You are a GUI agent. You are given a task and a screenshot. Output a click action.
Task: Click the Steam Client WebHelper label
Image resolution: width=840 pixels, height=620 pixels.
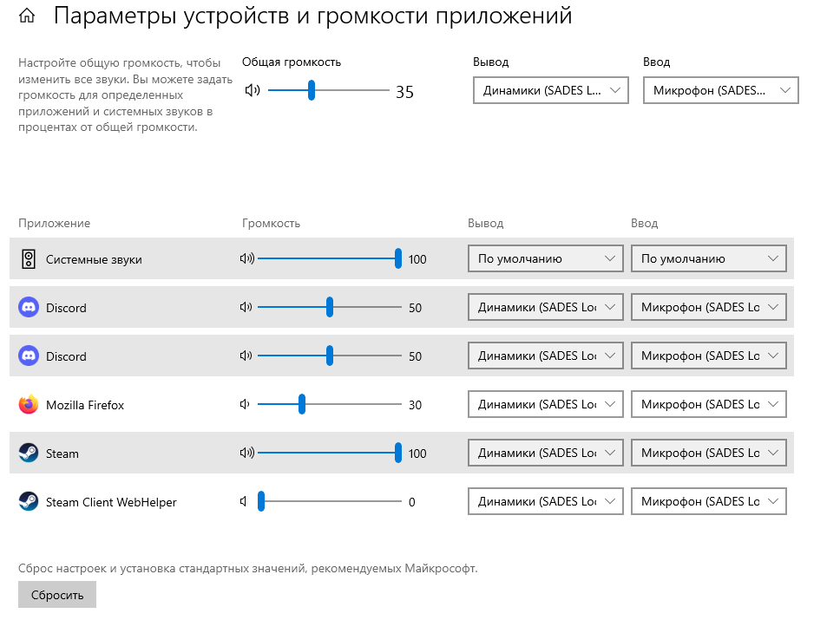111,502
